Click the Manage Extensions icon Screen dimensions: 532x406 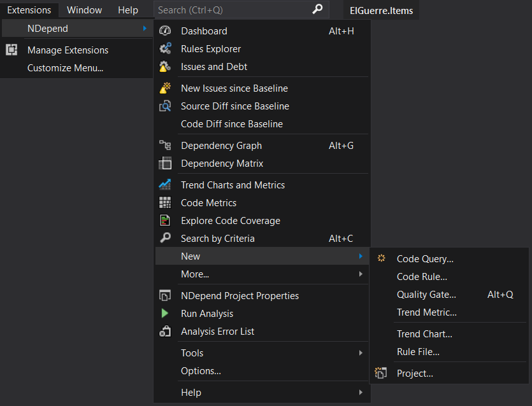pyautogui.click(x=11, y=50)
